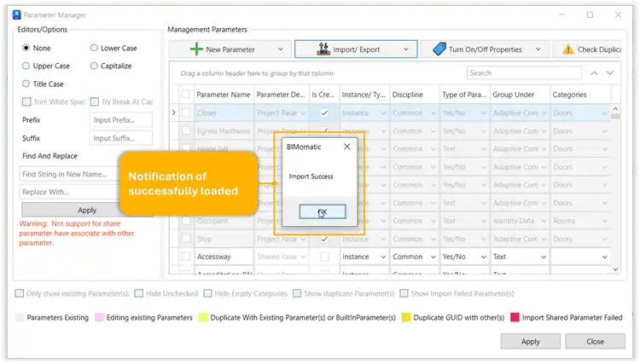Image resolution: width=640 pixels, height=364 pixels.
Task: Open Doors categories dropdown in Closer row
Action: click(604, 113)
